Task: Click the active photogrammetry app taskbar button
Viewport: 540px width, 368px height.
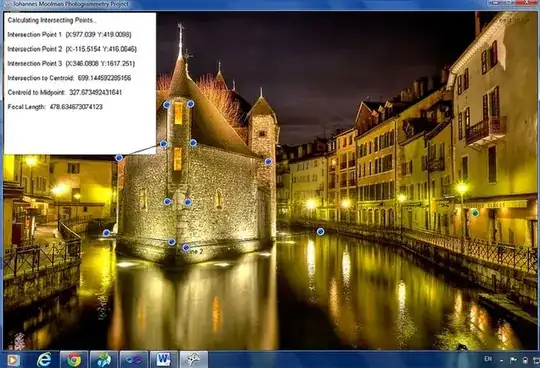Action: coord(194,360)
